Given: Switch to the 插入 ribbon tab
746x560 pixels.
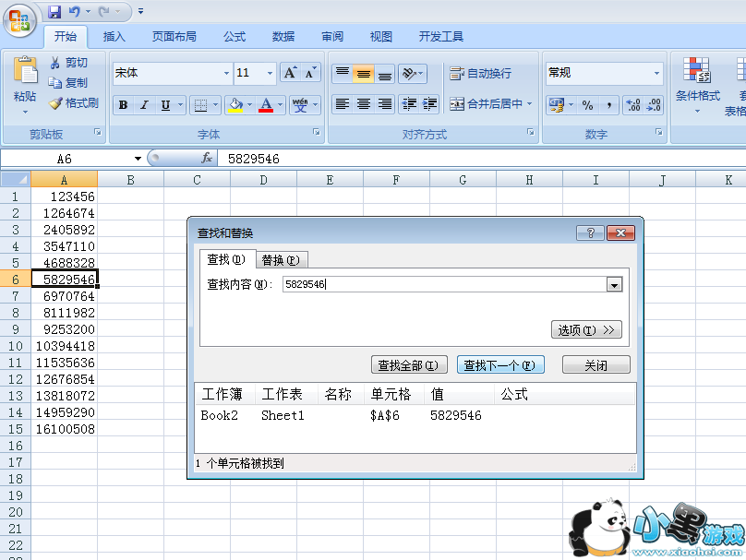Looking at the screenshot, I should click(114, 37).
